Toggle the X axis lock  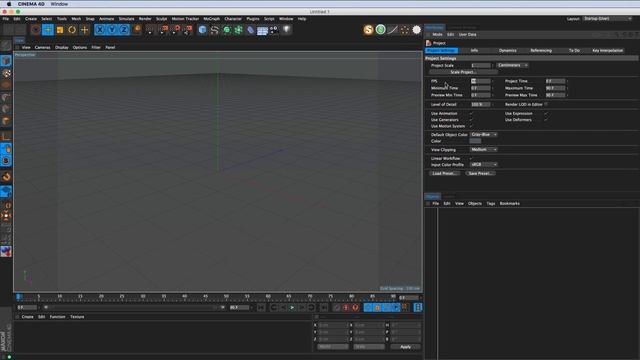click(100, 30)
